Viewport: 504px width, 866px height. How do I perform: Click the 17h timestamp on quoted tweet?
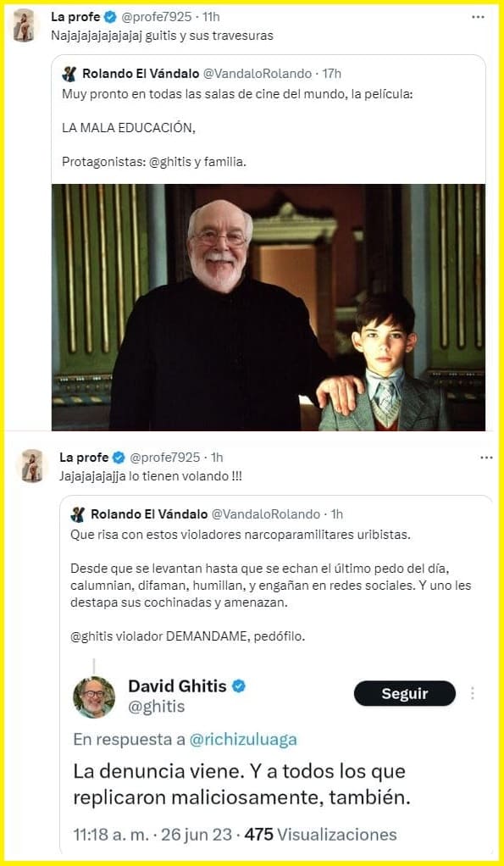point(331,73)
